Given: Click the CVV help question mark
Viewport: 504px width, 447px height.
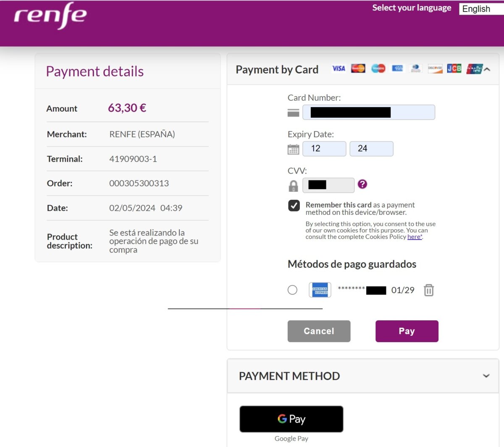Looking at the screenshot, I should click(362, 184).
